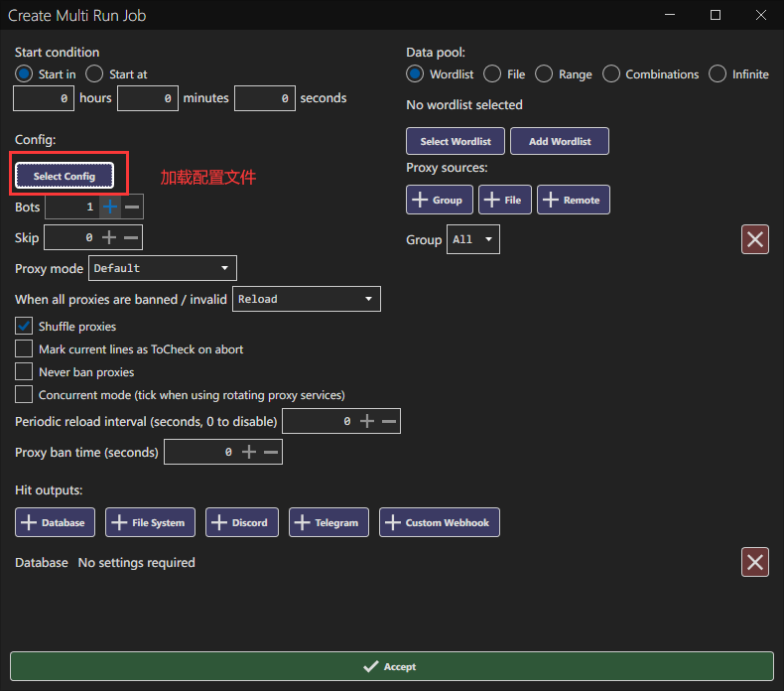Click the hours input field
This screenshot has height=691, width=784.
tap(44, 98)
